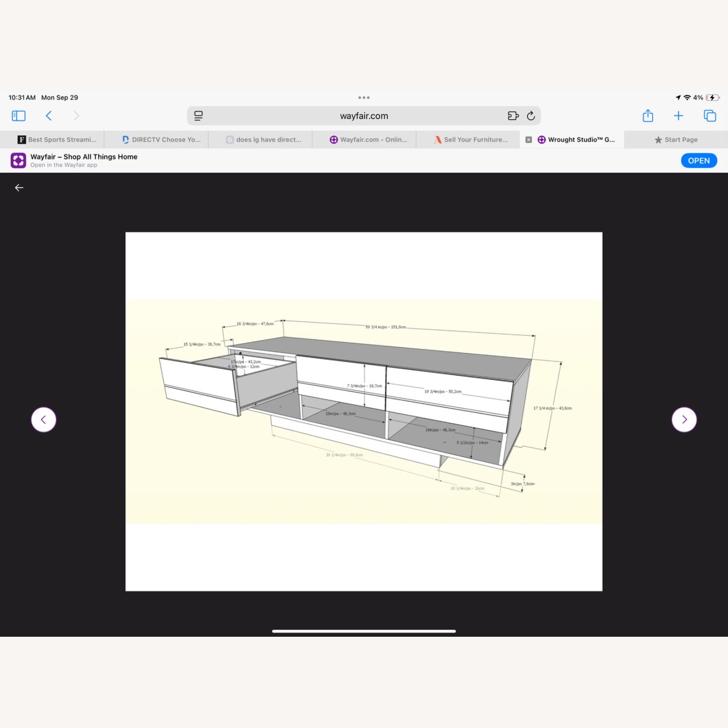Image resolution: width=728 pixels, height=728 pixels.
Task: Open the 'does lg have direct' tab
Action: (x=264, y=140)
